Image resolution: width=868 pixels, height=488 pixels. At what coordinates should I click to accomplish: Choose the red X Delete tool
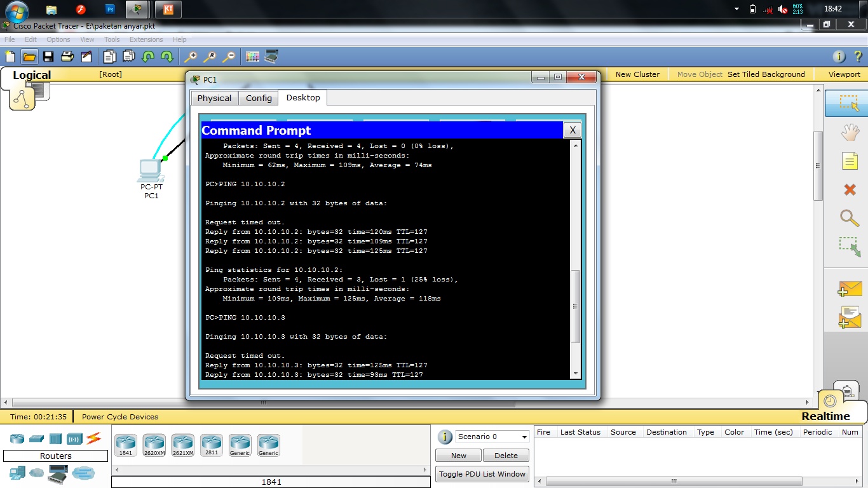click(850, 189)
